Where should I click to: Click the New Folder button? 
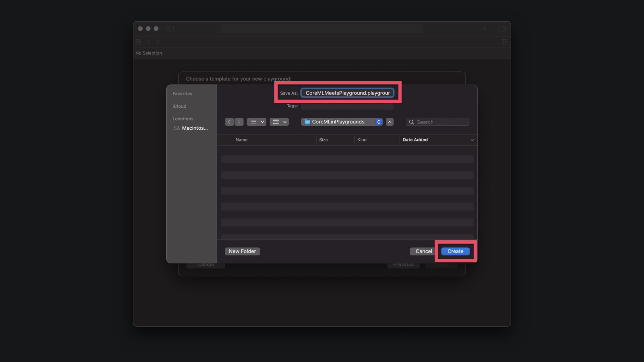[x=242, y=251]
